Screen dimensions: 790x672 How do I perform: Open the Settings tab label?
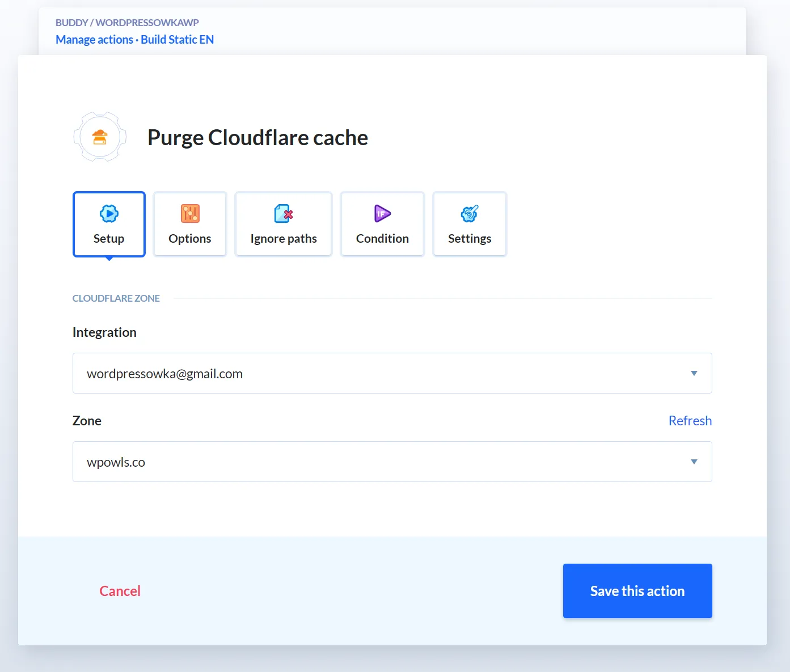coord(470,239)
